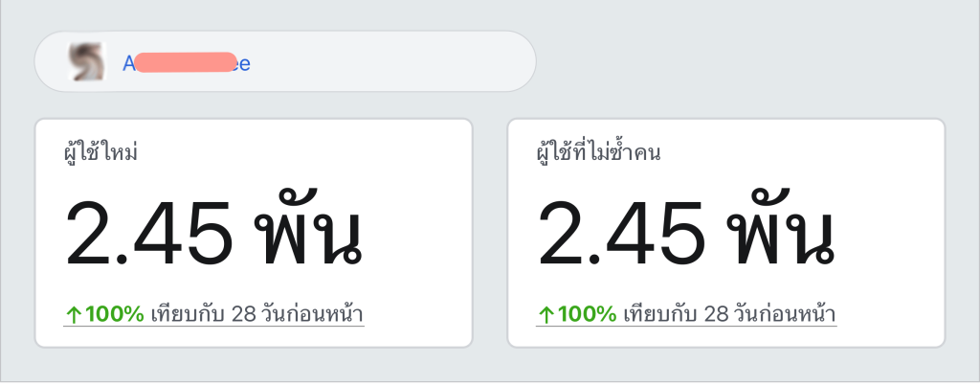
Task: Select the ผู้ใช้ใหม่ card title
Action: point(100,152)
